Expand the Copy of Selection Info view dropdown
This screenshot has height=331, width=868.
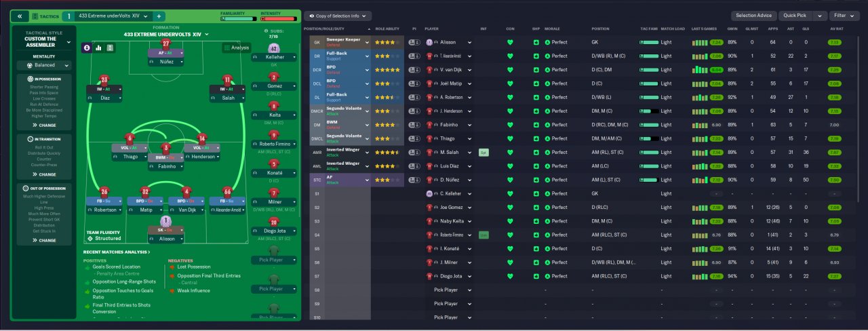pos(338,16)
